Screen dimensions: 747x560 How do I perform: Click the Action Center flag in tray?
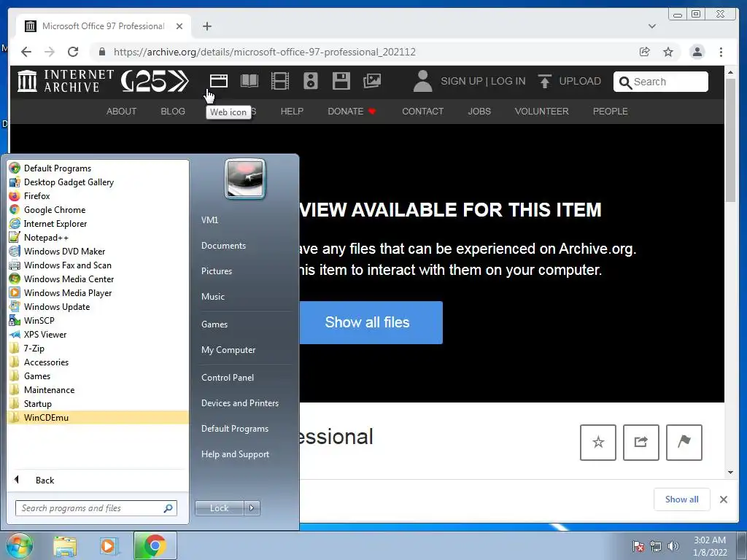[638, 546]
